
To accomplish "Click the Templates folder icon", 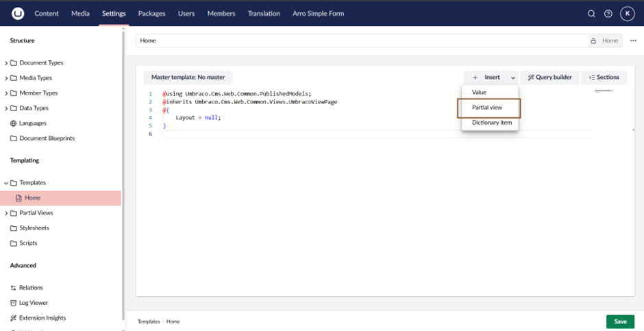I will click(x=14, y=183).
